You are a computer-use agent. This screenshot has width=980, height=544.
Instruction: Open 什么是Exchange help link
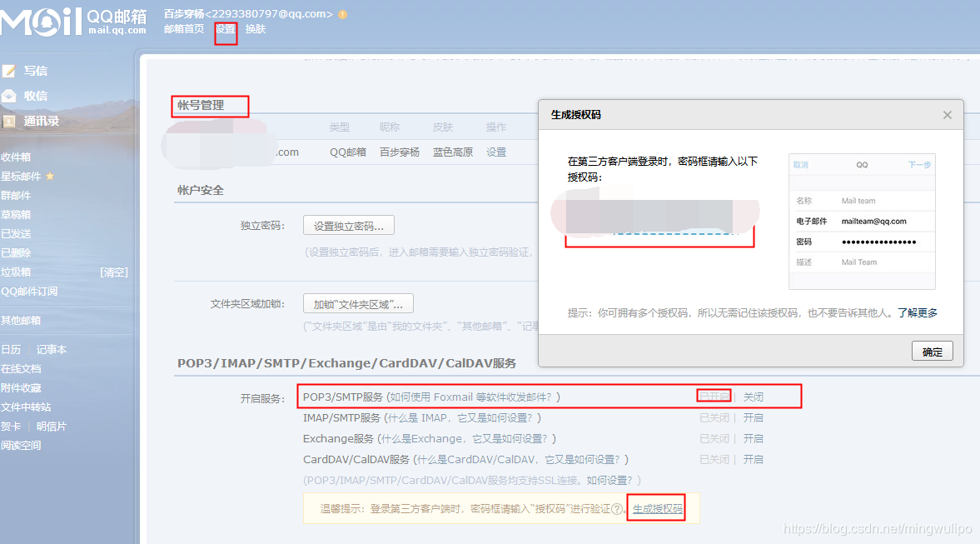coord(466,439)
